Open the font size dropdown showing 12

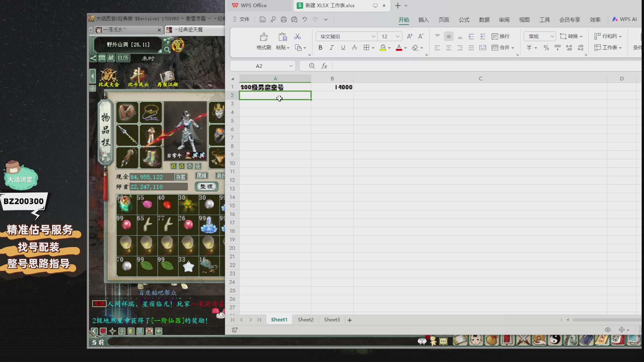coord(397,36)
